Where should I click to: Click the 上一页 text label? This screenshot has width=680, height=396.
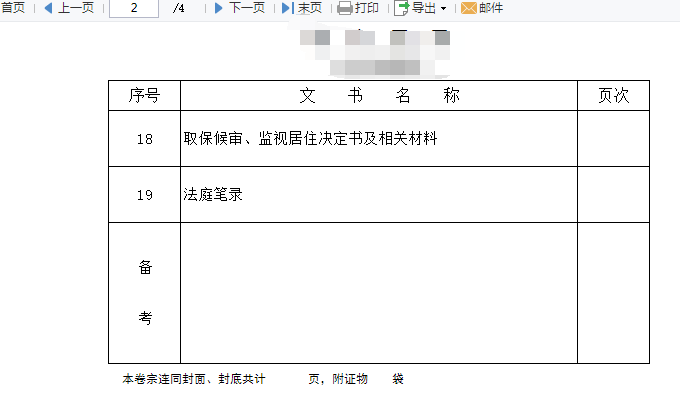76,8
